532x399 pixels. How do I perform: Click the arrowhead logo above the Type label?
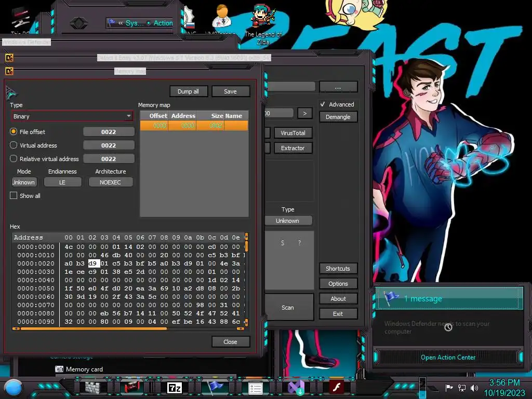coord(11,92)
